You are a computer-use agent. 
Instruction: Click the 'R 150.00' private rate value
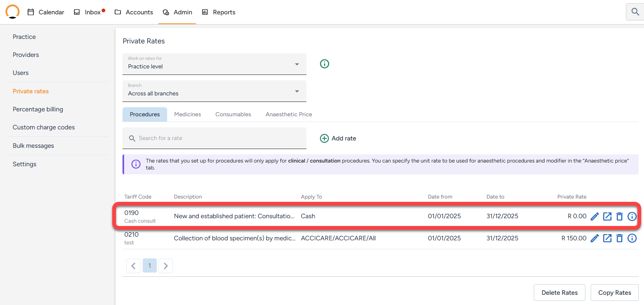pyautogui.click(x=574, y=238)
